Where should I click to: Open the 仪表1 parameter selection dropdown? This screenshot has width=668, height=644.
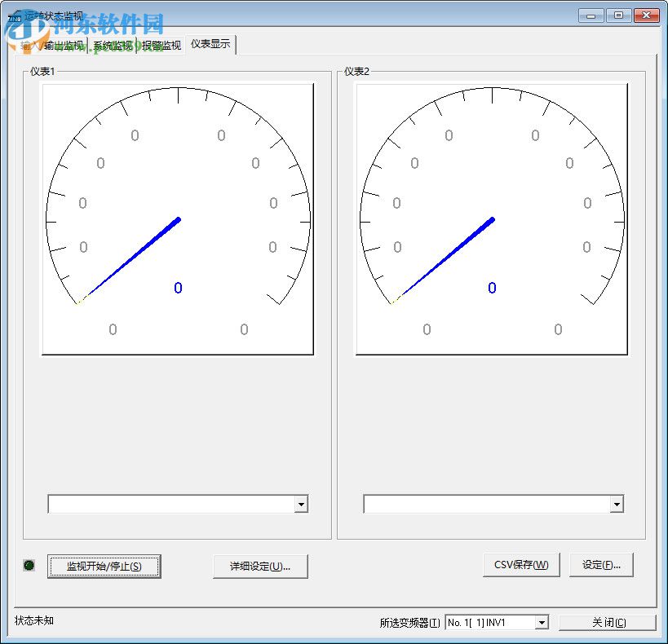click(301, 504)
